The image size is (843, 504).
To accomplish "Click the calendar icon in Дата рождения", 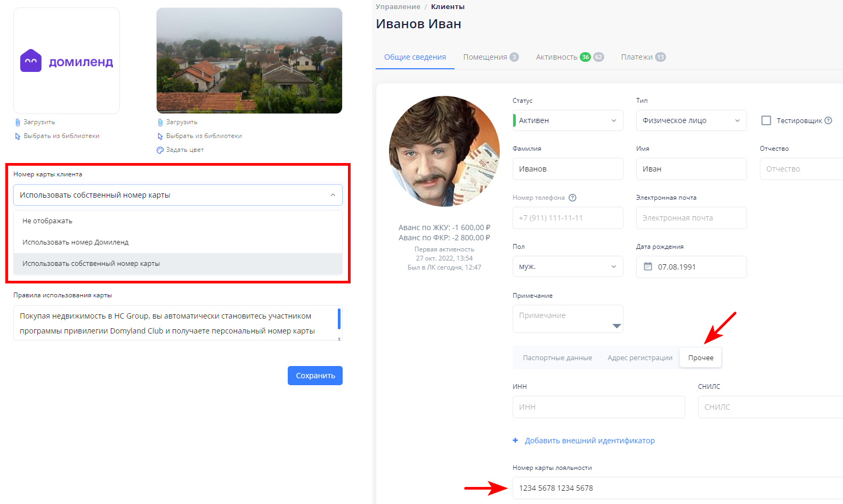I will point(648,266).
